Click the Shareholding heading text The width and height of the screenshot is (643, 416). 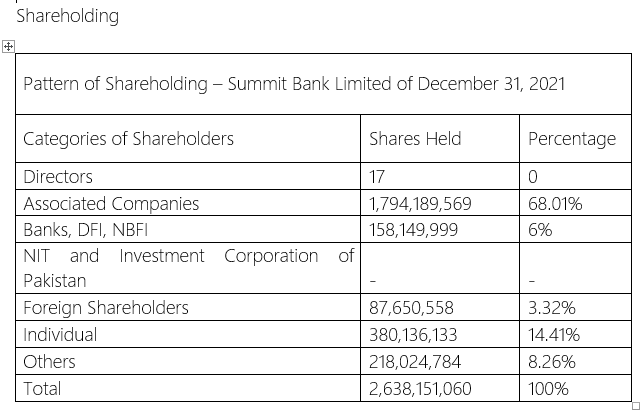(67, 16)
